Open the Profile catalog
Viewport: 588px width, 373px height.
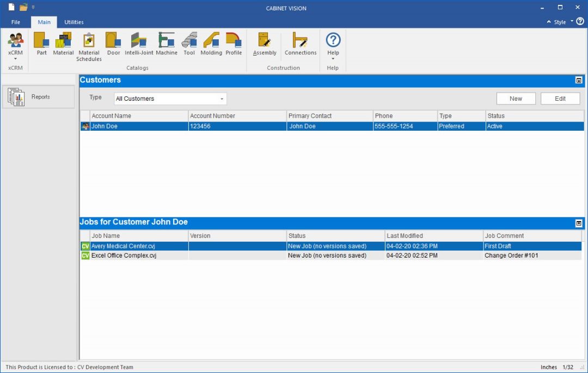[234, 44]
